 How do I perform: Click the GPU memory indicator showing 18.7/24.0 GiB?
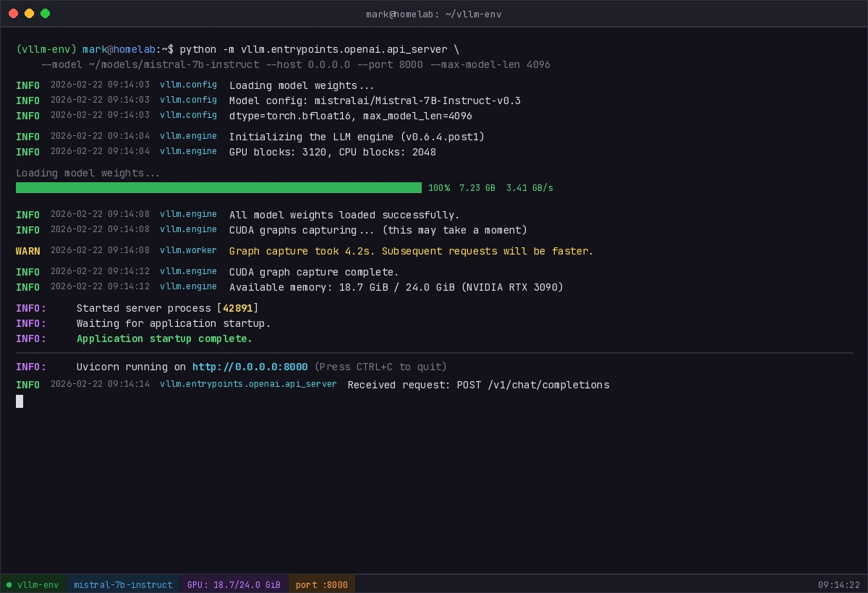pos(234,584)
